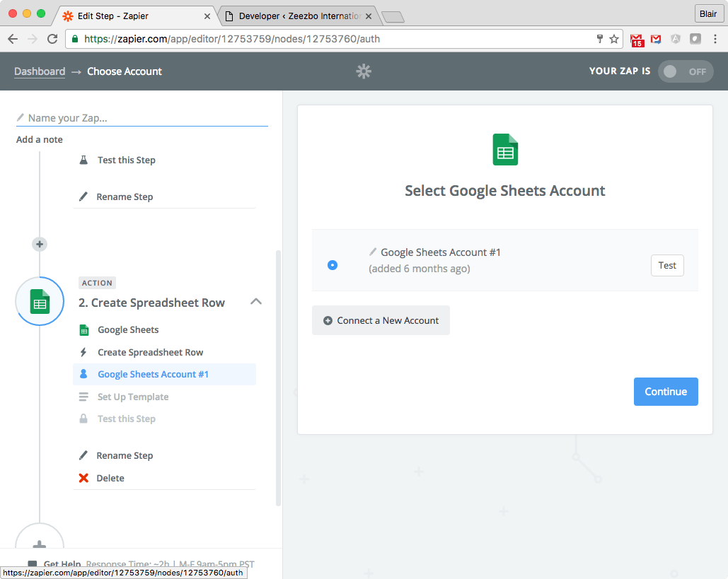This screenshot has width=728, height=579.
Task: Open upper Test this Step item
Action: (x=126, y=160)
